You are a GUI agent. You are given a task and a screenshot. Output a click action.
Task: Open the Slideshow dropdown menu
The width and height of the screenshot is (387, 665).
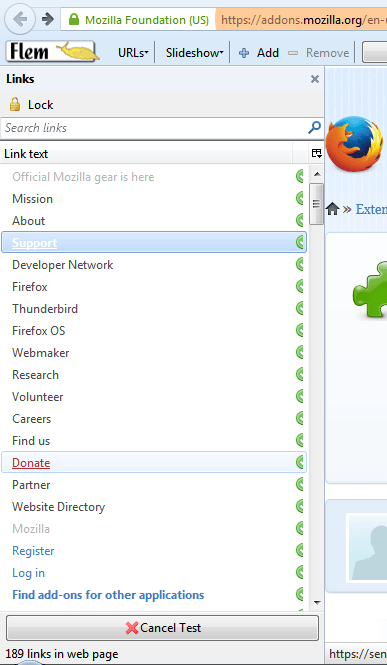[x=194, y=53]
